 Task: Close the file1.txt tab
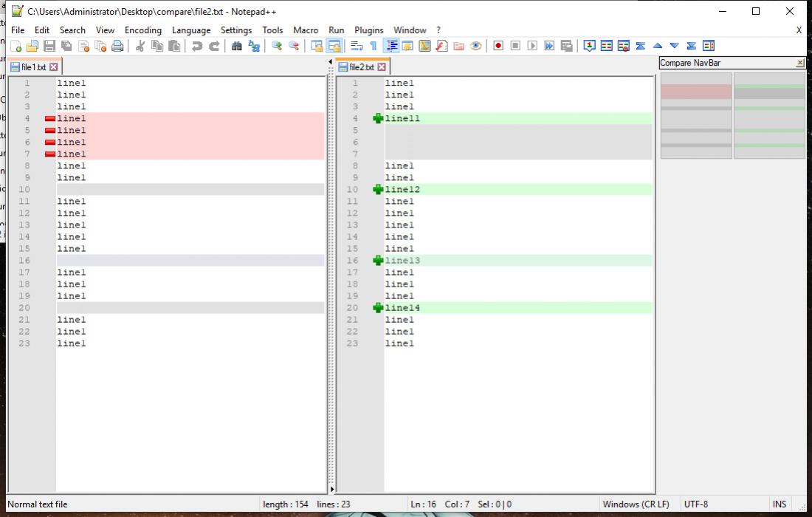click(53, 66)
